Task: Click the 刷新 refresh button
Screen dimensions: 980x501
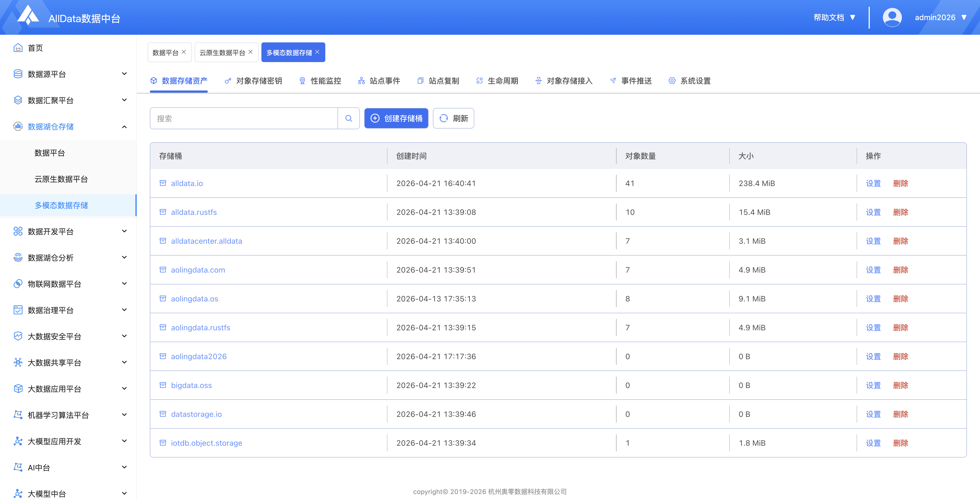Action: (453, 118)
